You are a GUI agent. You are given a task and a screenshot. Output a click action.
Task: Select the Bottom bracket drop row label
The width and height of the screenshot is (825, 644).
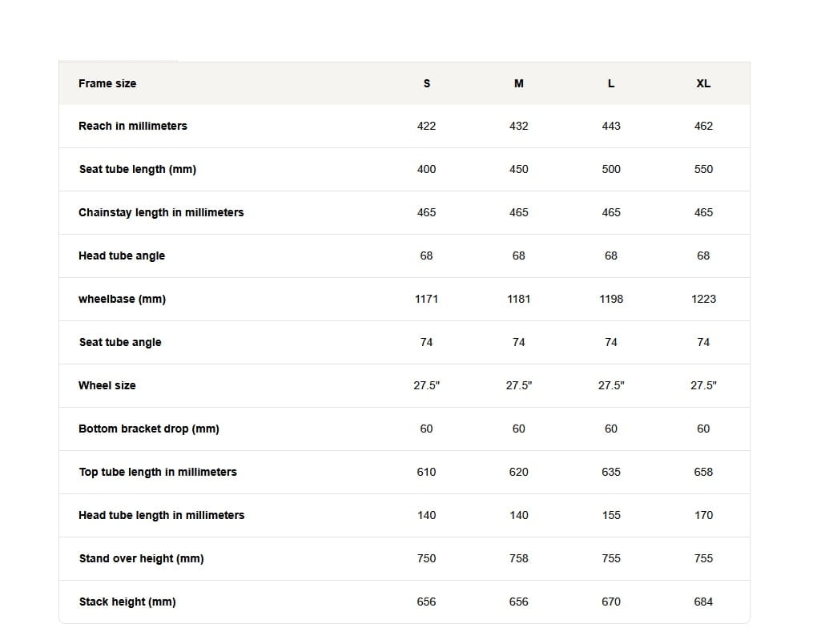(149, 429)
